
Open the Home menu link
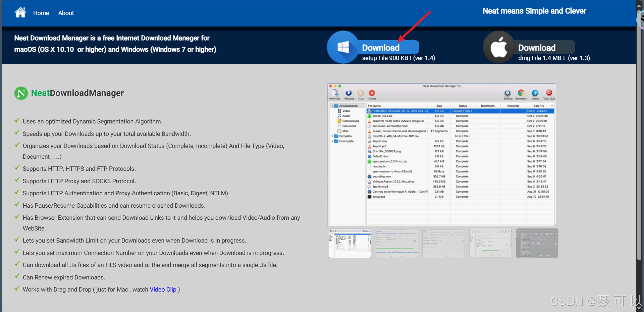click(41, 13)
